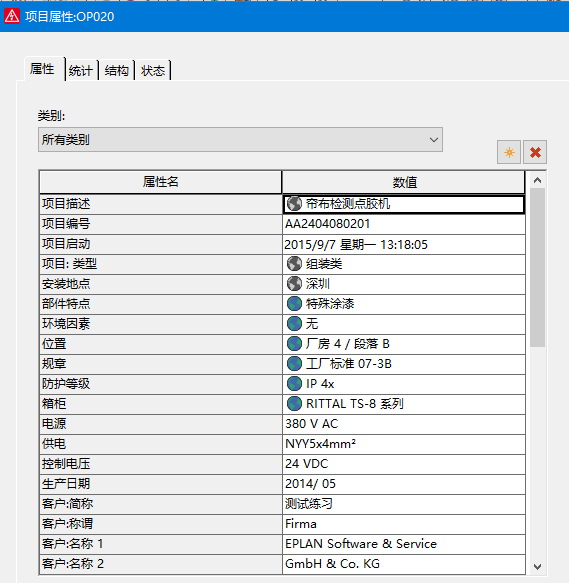569x583 pixels.
Task: Switch to the 统计 tab
Action: [x=81, y=70]
